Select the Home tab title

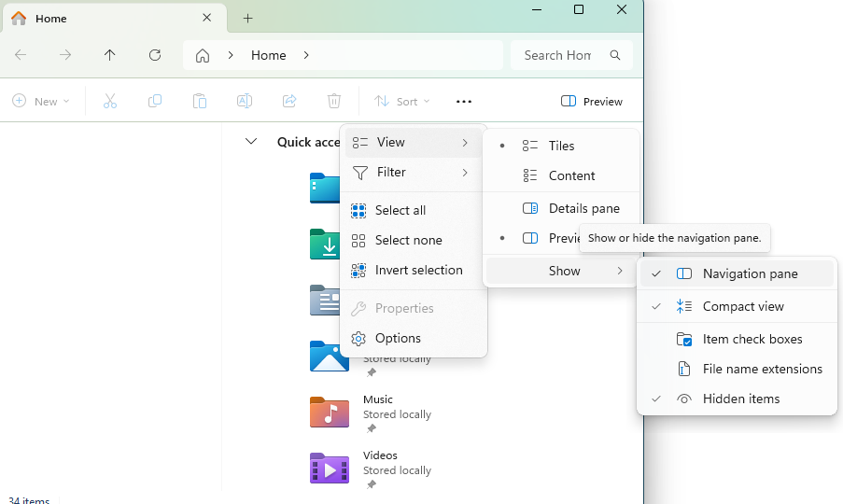click(51, 19)
